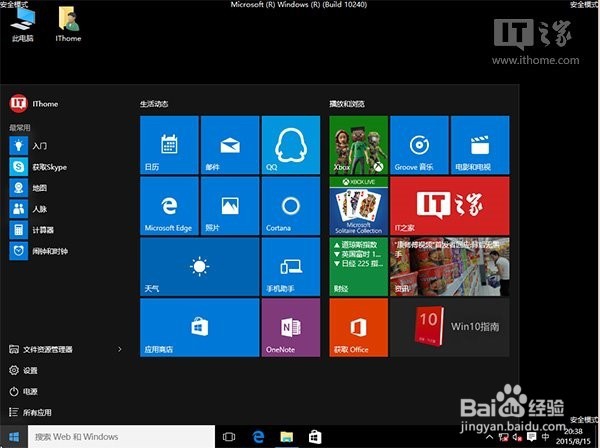Open the Phone Companion (手机助手) tile

pyautogui.click(x=291, y=267)
